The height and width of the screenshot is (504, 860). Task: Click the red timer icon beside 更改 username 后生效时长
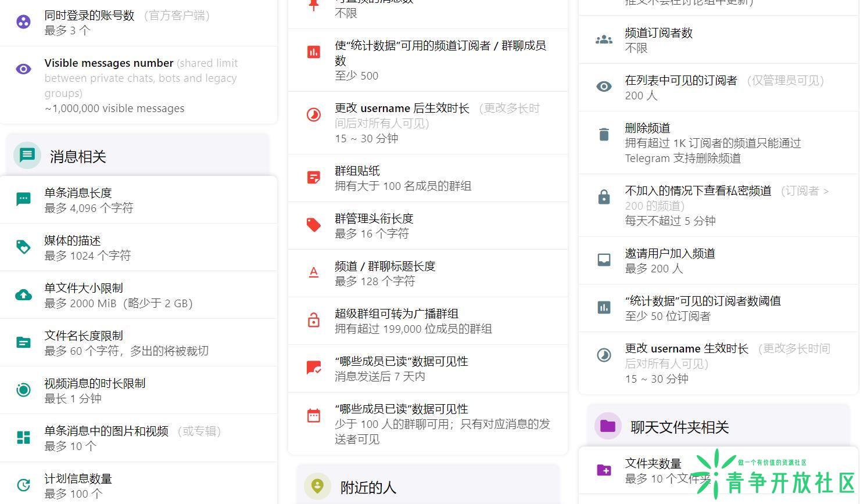pos(314,114)
